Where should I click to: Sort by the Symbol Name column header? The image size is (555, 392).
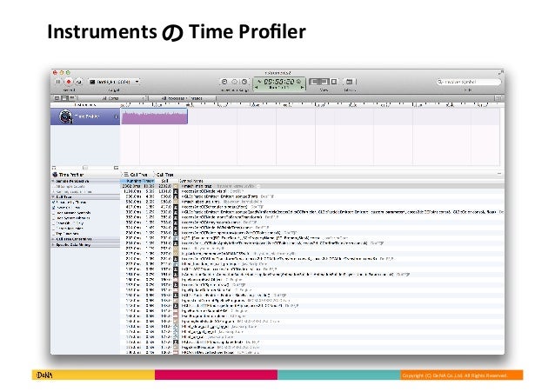pos(191,181)
